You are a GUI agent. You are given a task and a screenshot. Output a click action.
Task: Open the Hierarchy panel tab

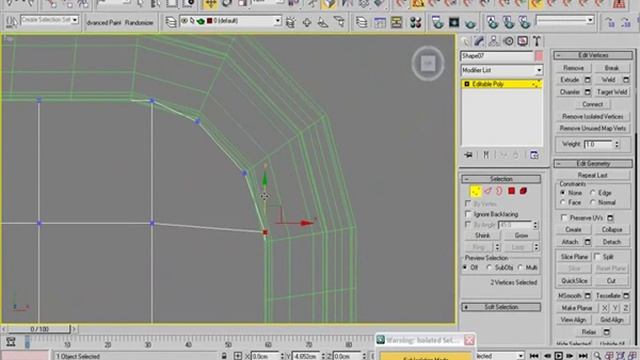(x=493, y=41)
